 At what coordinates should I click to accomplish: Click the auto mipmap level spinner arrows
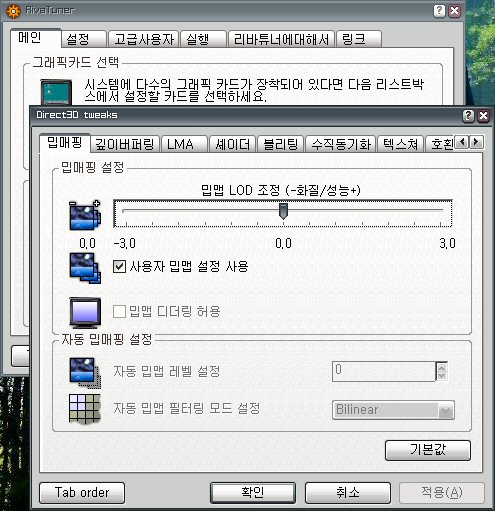tap(442, 371)
